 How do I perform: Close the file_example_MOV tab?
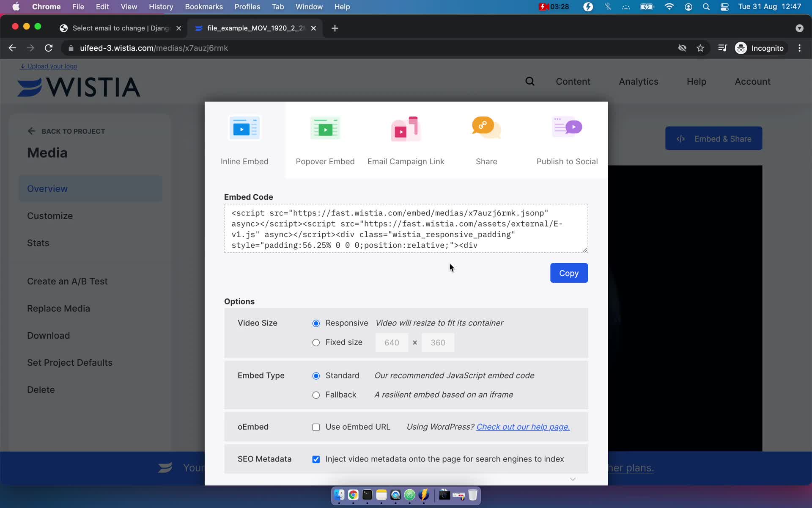pos(313,28)
